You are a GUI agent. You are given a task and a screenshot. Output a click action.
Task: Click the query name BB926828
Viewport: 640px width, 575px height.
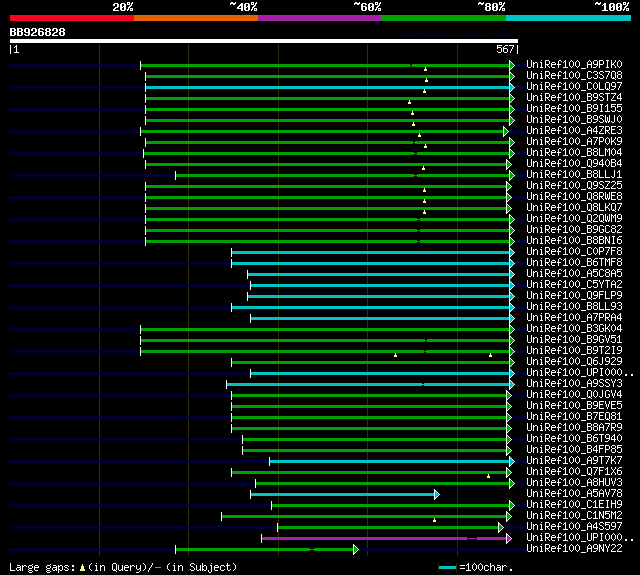pyautogui.click(x=38, y=32)
